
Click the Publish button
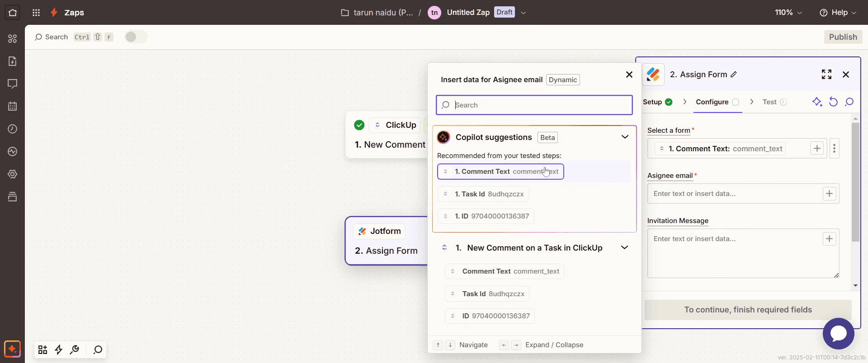(x=843, y=37)
